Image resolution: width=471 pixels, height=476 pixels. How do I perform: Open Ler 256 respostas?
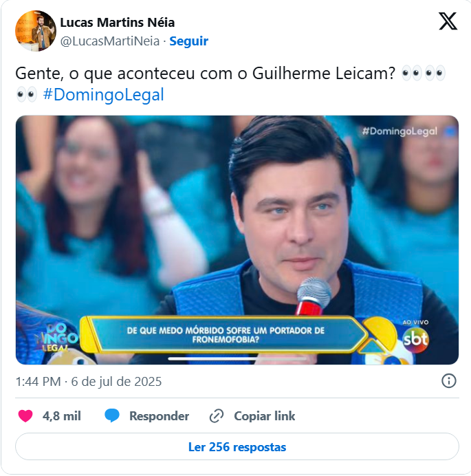pyautogui.click(x=237, y=446)
